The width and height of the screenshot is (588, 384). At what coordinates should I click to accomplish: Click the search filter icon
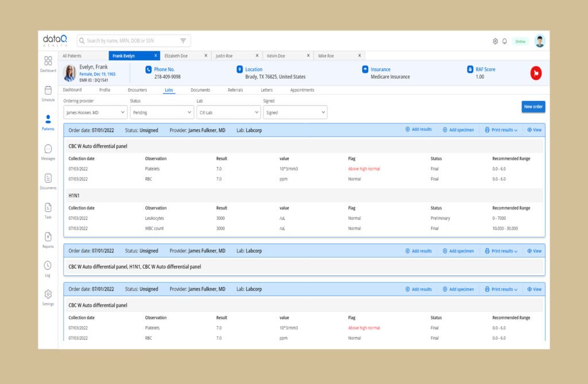183,41
